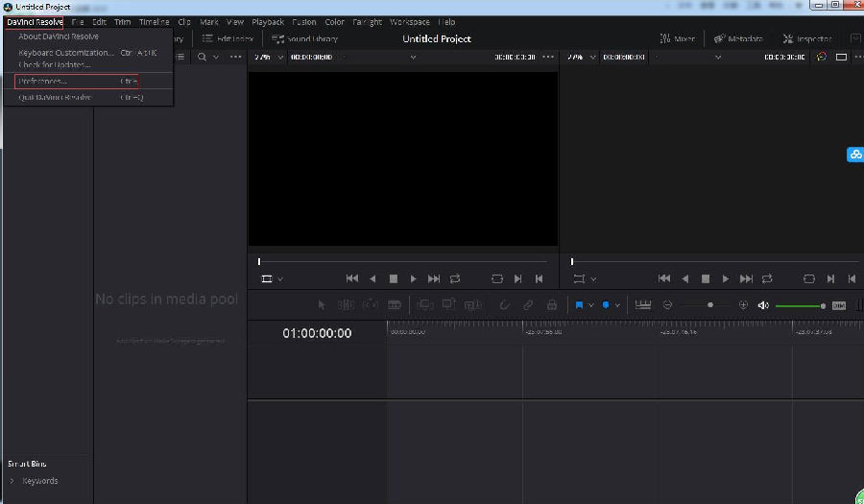
Task: Open the Mixer panel
Action: [x=678, y=38]
